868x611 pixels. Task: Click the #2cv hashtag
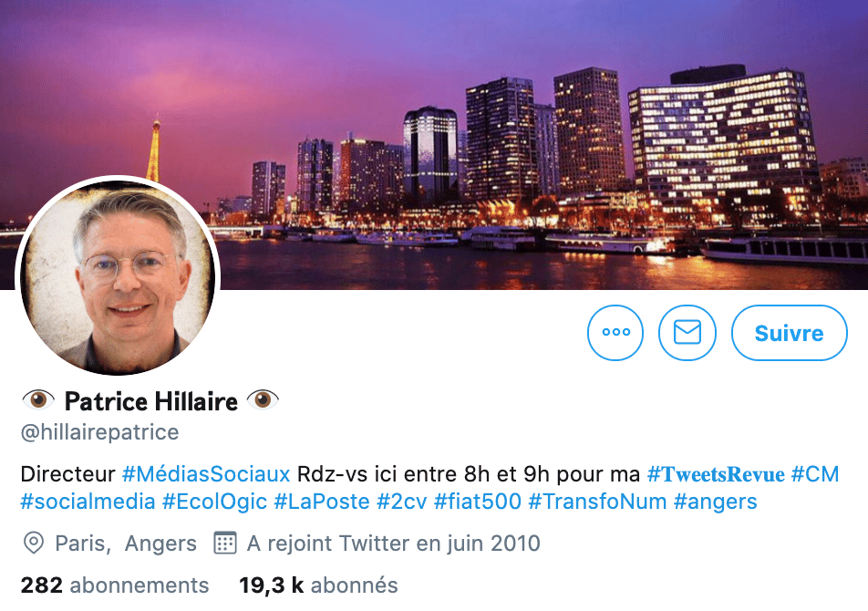point(402,502)
